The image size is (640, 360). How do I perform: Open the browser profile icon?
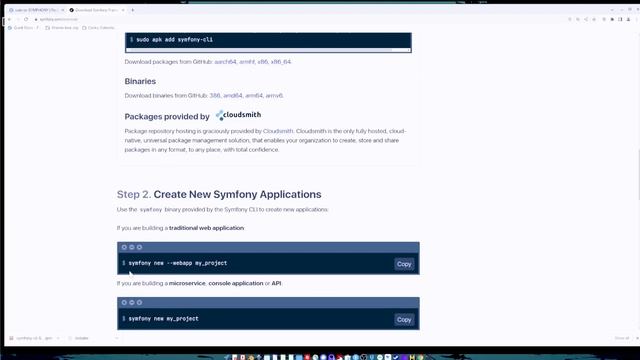tap(629, 19)
